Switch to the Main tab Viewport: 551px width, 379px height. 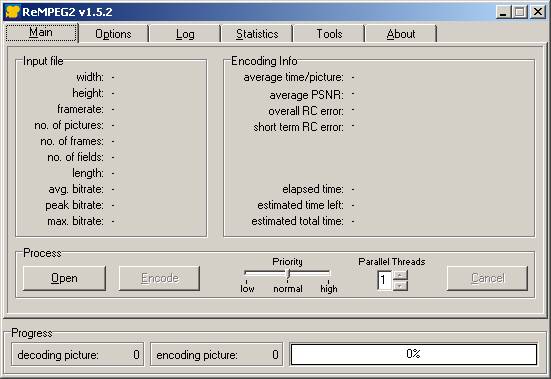[41, 33]
